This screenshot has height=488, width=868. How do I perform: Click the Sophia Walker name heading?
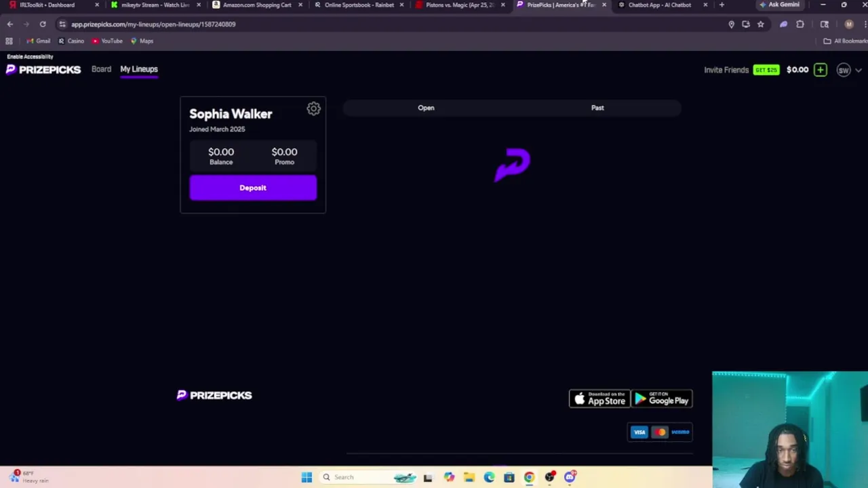(x=231, y=114)
